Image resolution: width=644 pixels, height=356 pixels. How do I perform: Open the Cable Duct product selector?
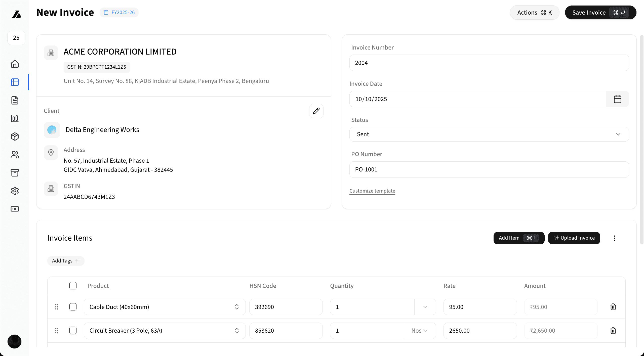[x=164, y=307]
